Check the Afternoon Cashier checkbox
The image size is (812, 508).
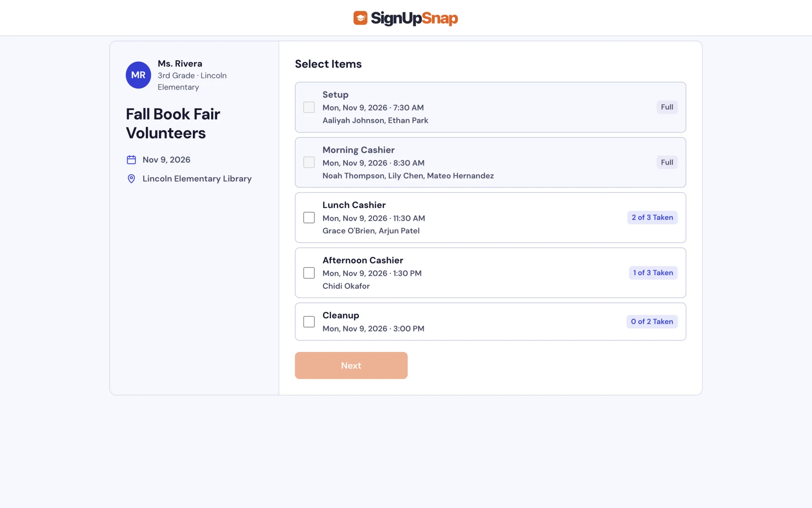click(309, 273)
